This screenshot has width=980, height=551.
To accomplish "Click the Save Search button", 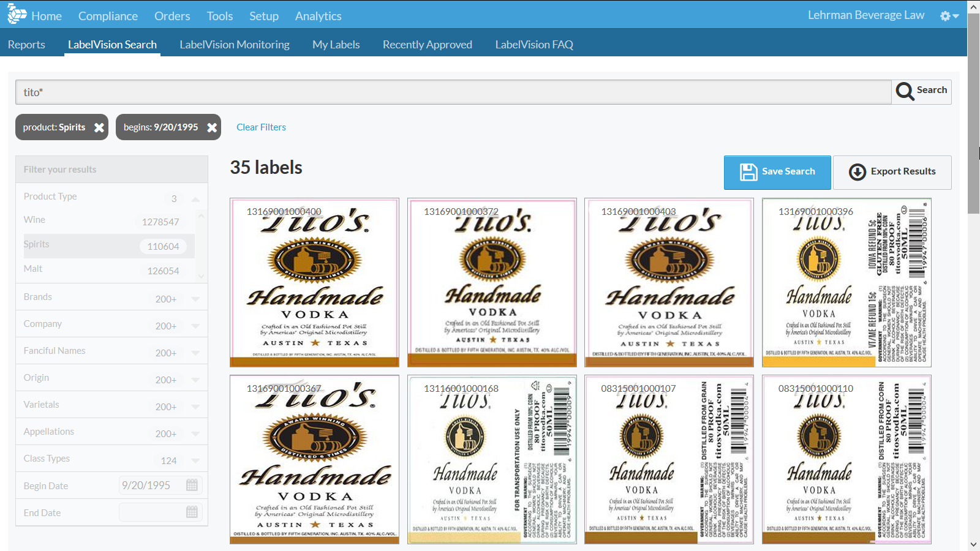I will point(777,172).
